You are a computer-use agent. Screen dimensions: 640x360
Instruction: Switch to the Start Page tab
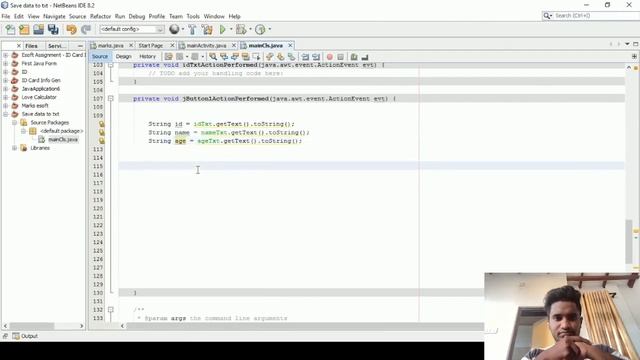coord(151,46)
